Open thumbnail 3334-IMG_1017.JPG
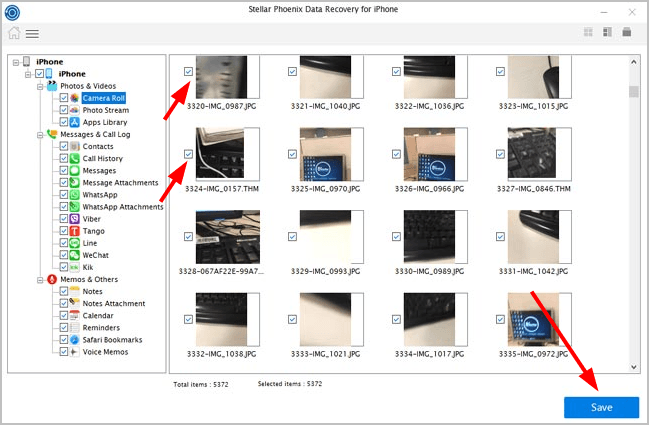 pyautogui.click(x=435, y=319)
